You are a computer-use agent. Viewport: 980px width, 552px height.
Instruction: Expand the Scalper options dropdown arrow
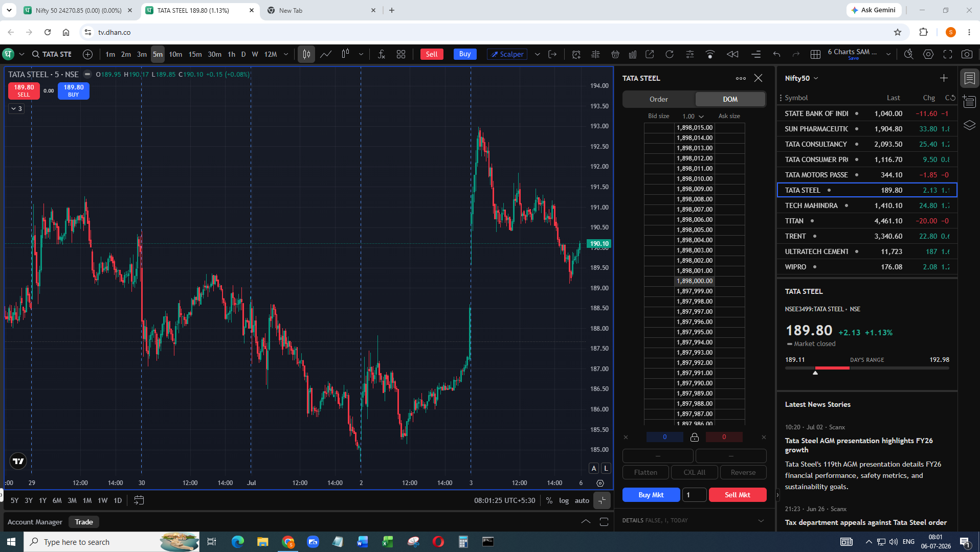[x=537, y=54]
